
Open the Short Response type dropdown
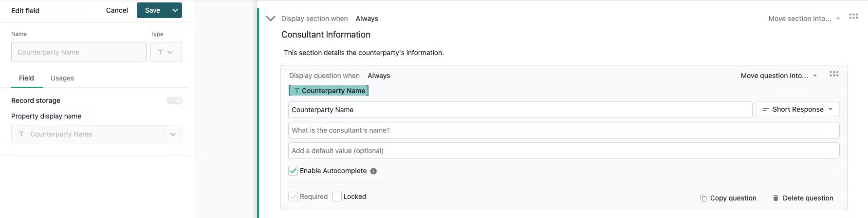click(x=798, y=109)
